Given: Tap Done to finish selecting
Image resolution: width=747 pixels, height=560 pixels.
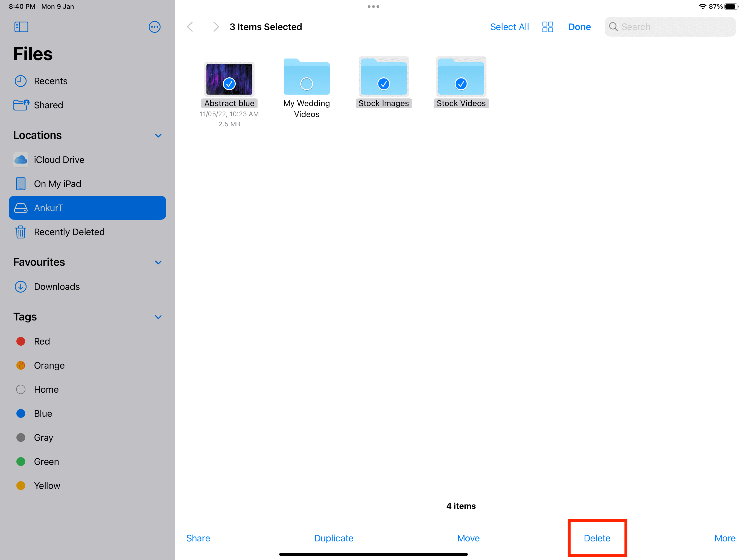Looking at the screenshot, I should coord(579,27).
